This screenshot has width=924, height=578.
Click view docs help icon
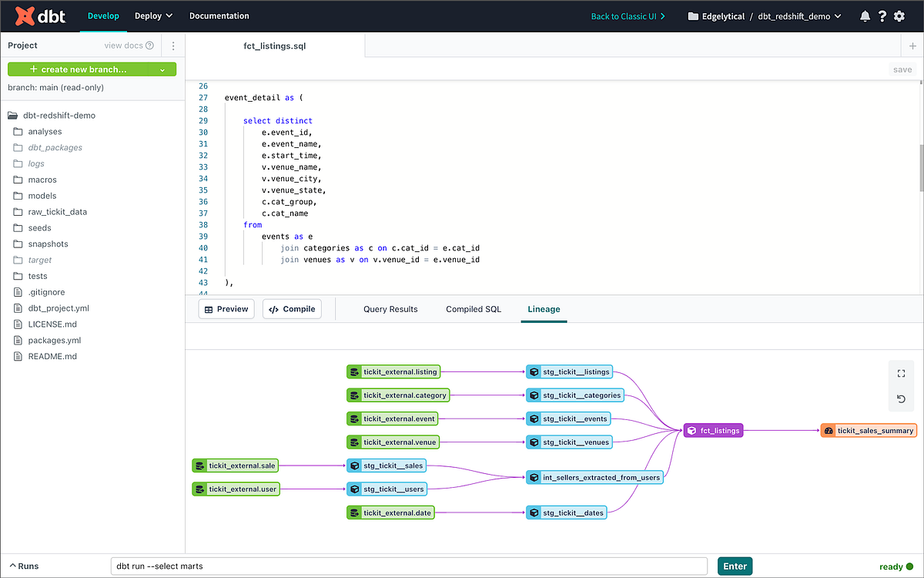click(149, 45)
